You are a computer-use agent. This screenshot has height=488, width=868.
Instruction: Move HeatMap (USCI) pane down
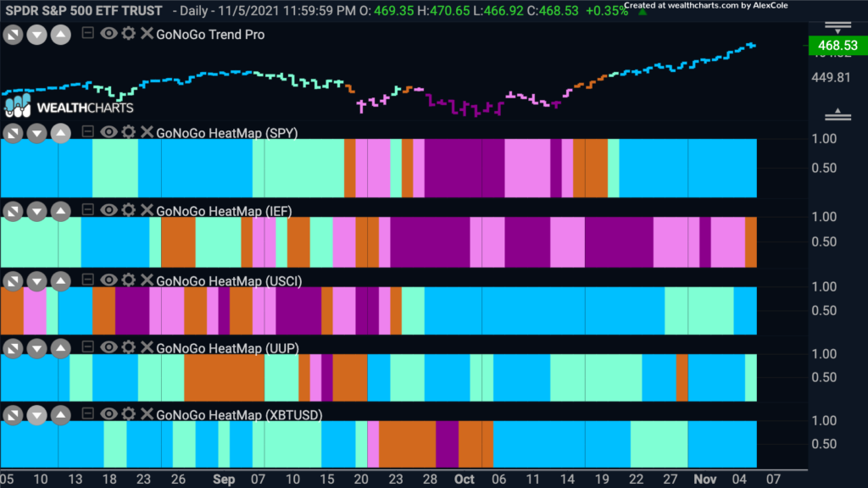(x=37, y=281)
